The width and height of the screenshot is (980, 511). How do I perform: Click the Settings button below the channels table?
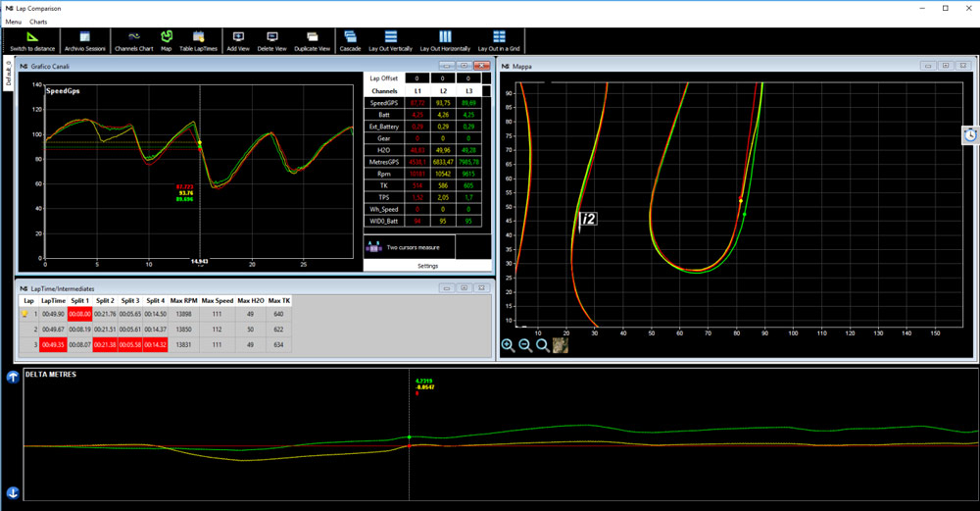pyautogui.click(x=427, y=266)
